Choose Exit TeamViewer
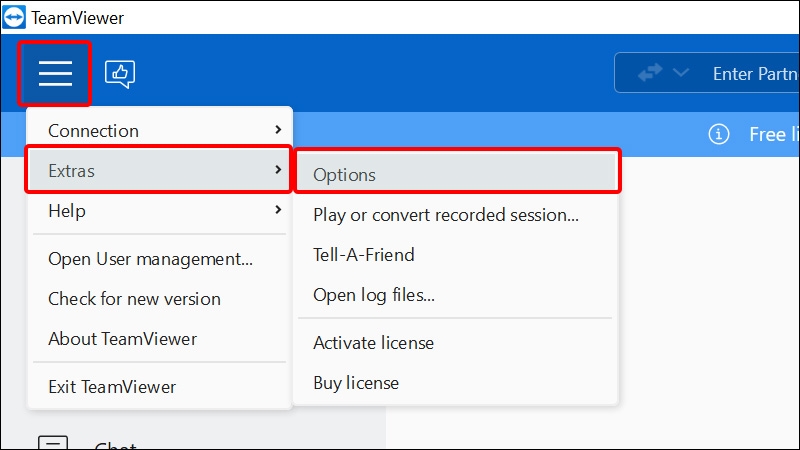This screenshot has width=800, height=450. [159, 386]
